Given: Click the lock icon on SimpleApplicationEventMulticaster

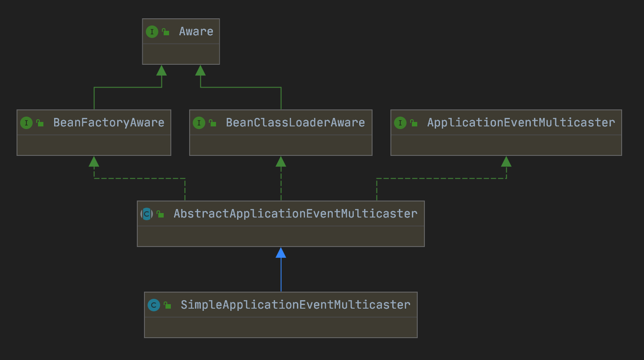Looking at the screenshot, I should point(167,305).
